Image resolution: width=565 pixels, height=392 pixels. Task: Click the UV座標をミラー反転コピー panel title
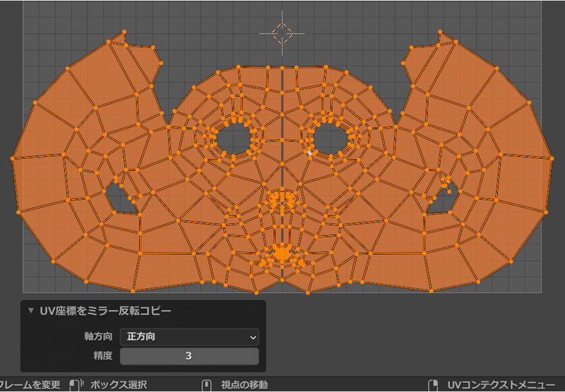coord(105,311)
